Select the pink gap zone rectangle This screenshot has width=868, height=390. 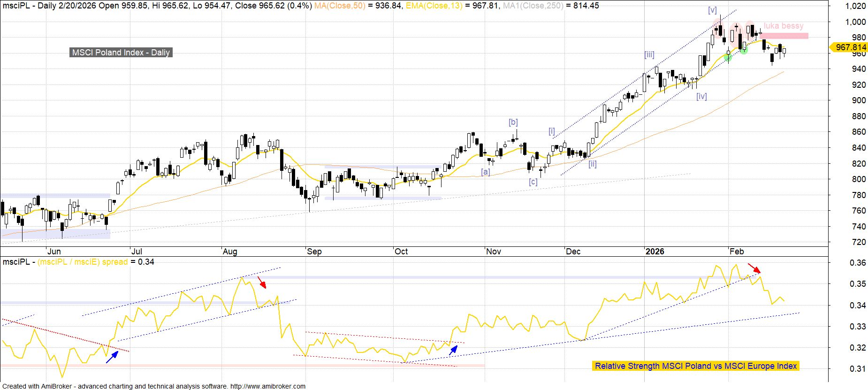(x=784, y=36)
